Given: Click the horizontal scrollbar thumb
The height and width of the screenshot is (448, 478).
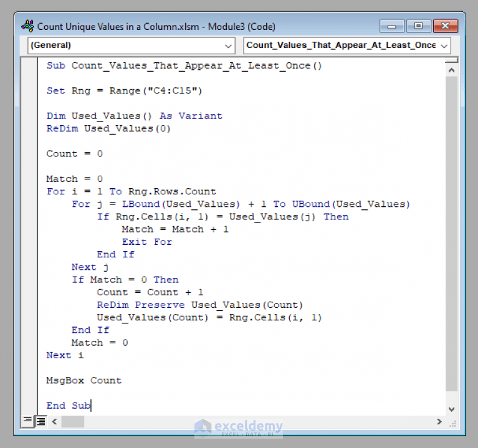Looking at the screenshot, I should [x=73, y=421].
